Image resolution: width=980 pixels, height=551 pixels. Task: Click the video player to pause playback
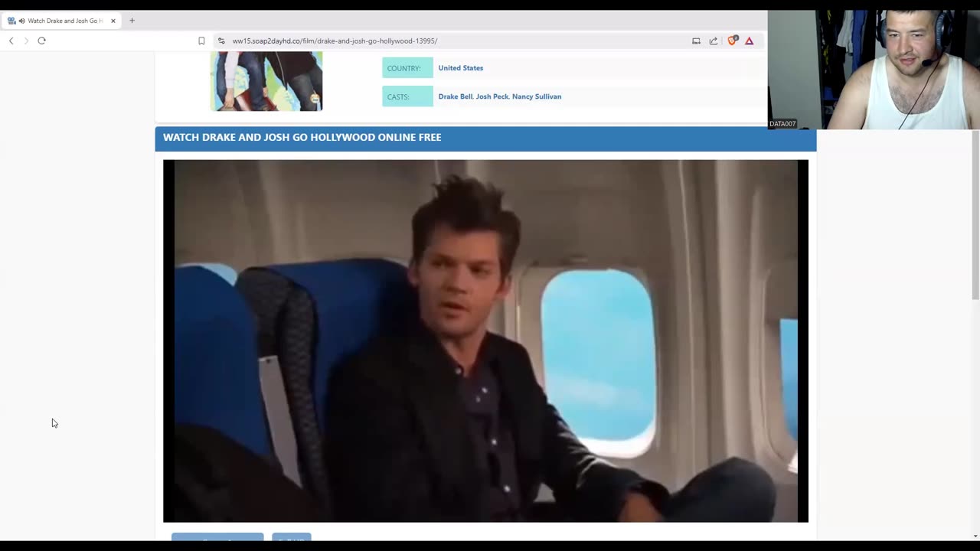tap(485, 341)
